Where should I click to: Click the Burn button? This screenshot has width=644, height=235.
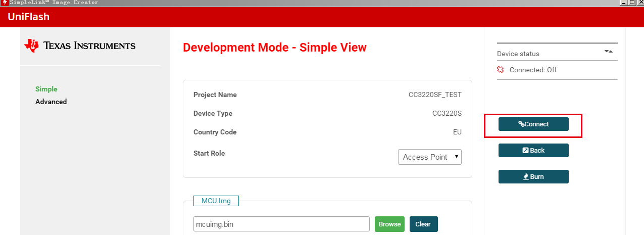pos(533,176)
